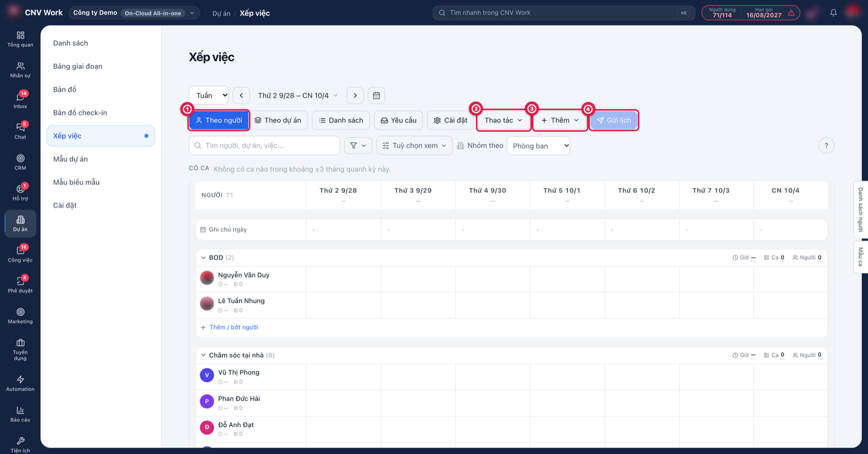
Task: Open the Marketing module icon
Action: coord(20,316)
